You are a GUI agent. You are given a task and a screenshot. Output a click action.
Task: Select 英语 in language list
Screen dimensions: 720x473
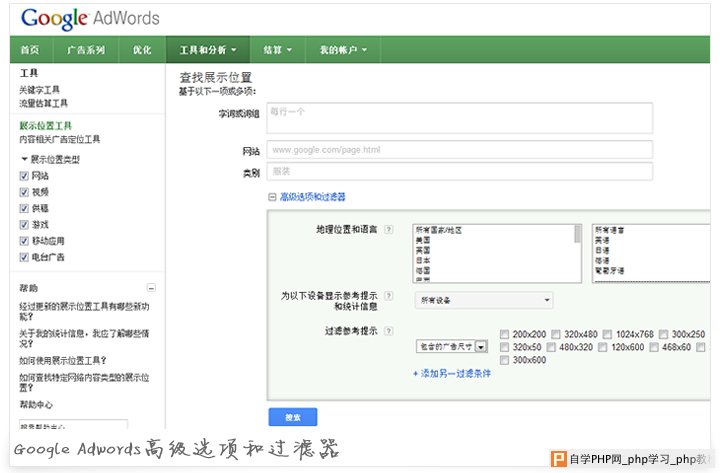[602, 240]
